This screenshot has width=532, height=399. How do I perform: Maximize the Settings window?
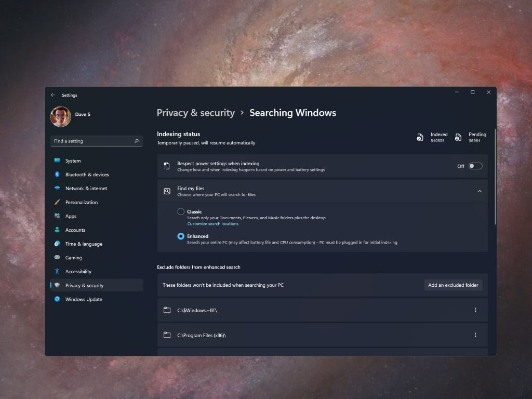point(472,92)
